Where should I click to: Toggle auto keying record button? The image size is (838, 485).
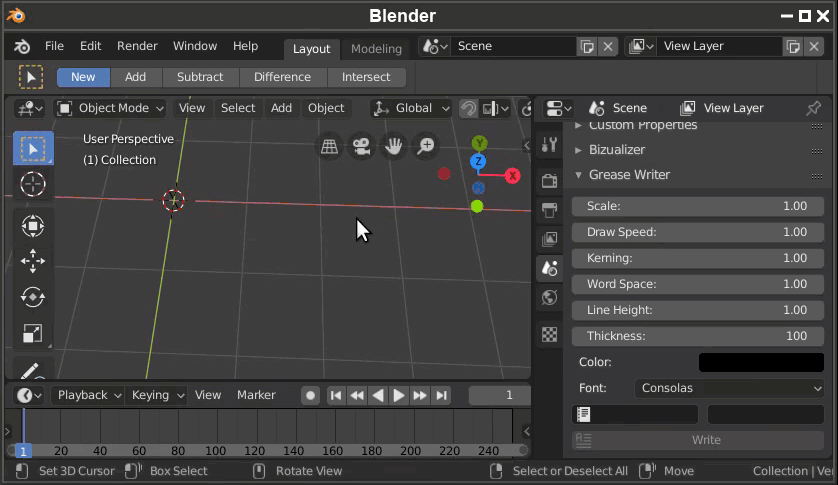click(310, 396)
